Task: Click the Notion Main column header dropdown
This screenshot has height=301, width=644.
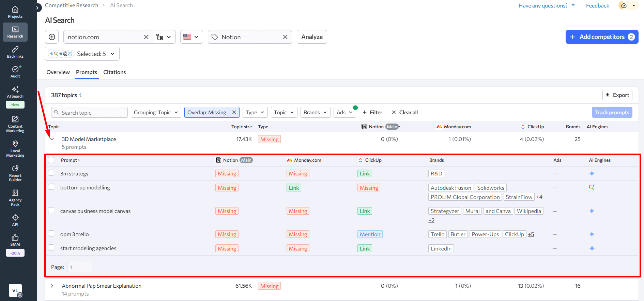Action: coord(381,127)
